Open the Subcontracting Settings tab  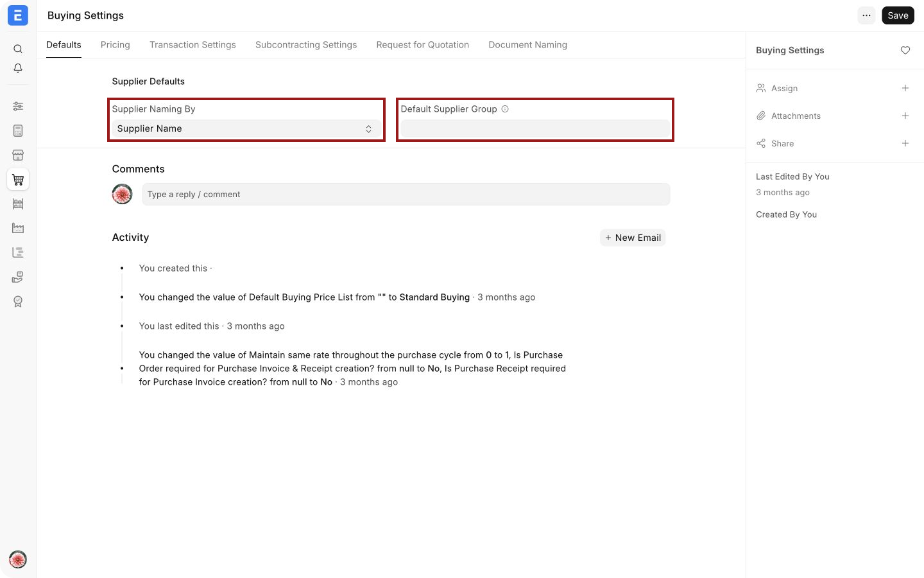pyautogui.click(x=306, y=45)
